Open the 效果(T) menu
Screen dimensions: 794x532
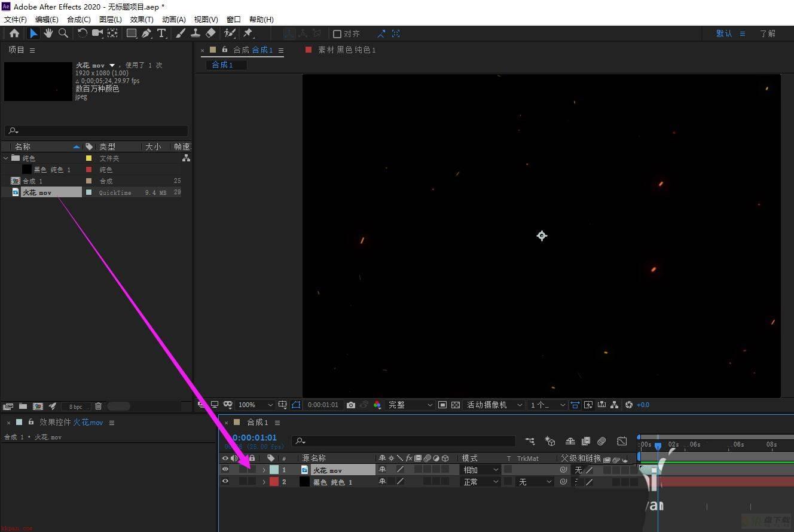(x=142, y=20)
